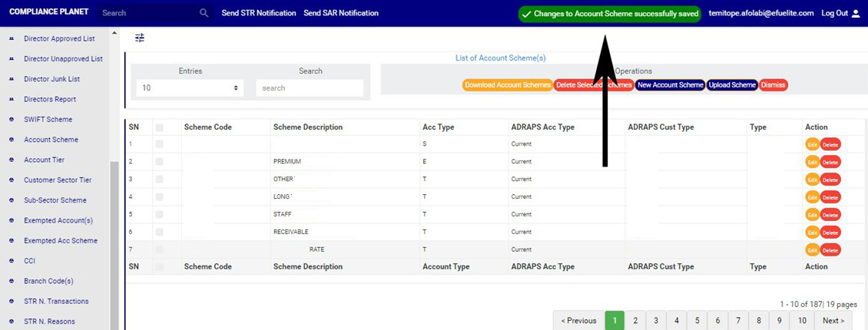
Task: Click the icon beside Directors Report
Action: (x=12, y=99)
